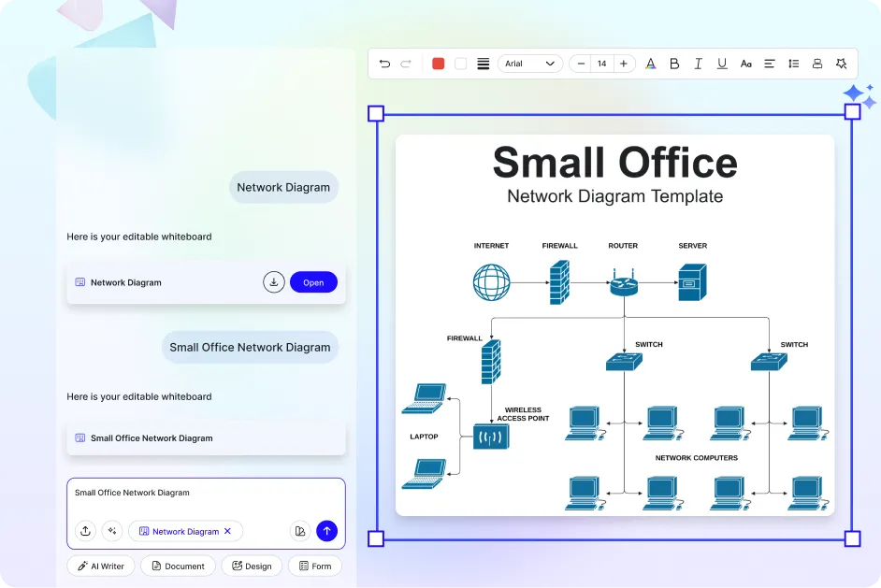Viewport: 881px width, 588px height.
Task: Select the Document mode chip
Action: coord(178,566)
